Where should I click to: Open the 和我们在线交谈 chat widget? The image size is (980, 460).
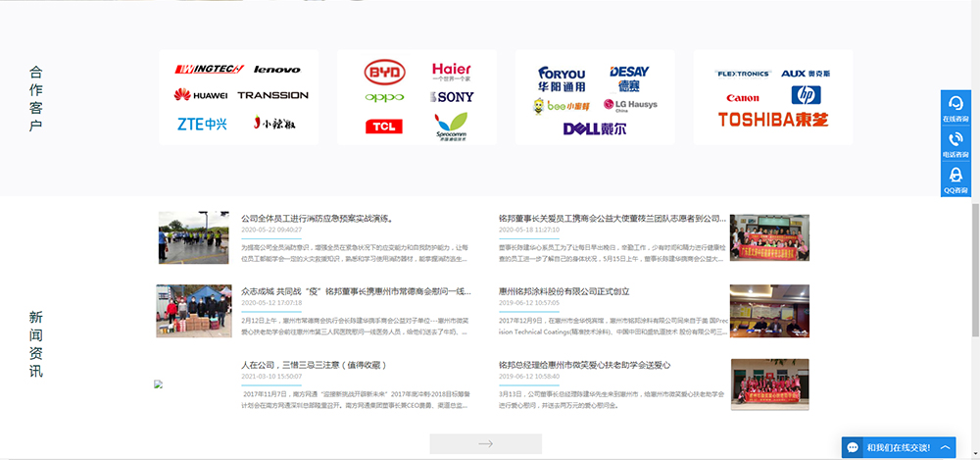click(898, 447)
